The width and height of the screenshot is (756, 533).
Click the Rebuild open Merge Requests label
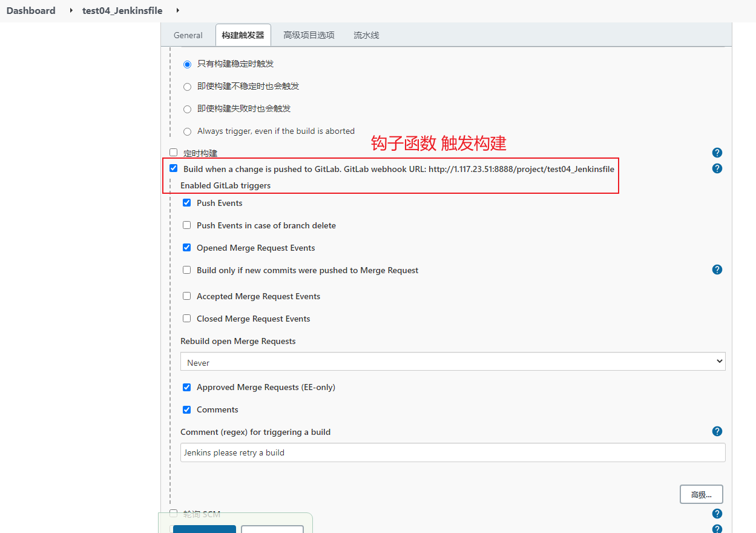(x=238, y=341)
